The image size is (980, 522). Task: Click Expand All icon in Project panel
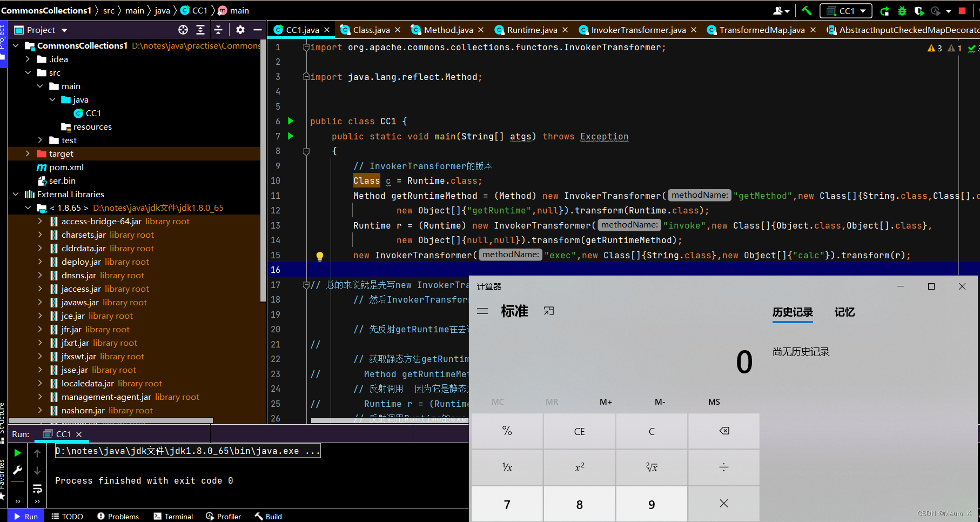pyautogui.click(x=200, y=30)
